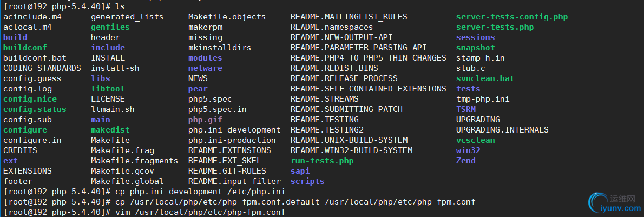Click the install-sh entry
The image size is (644, 217).
point(115,68)
